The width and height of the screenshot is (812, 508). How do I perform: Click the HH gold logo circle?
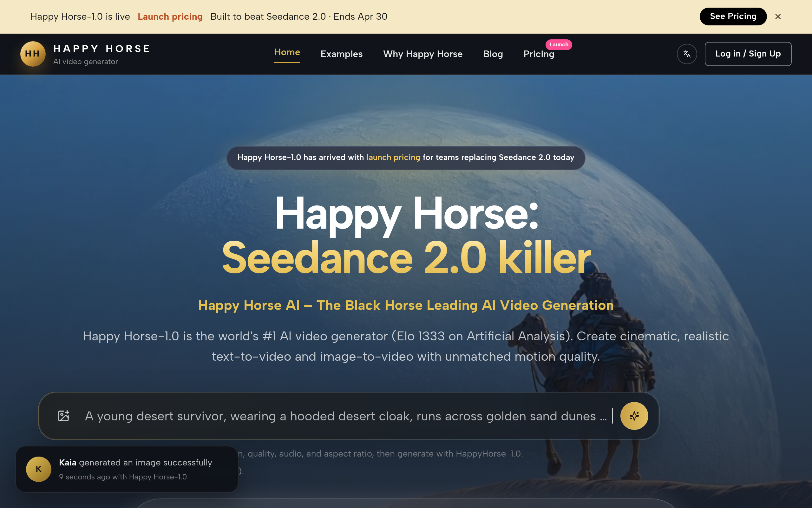click(x=33, y=54)
